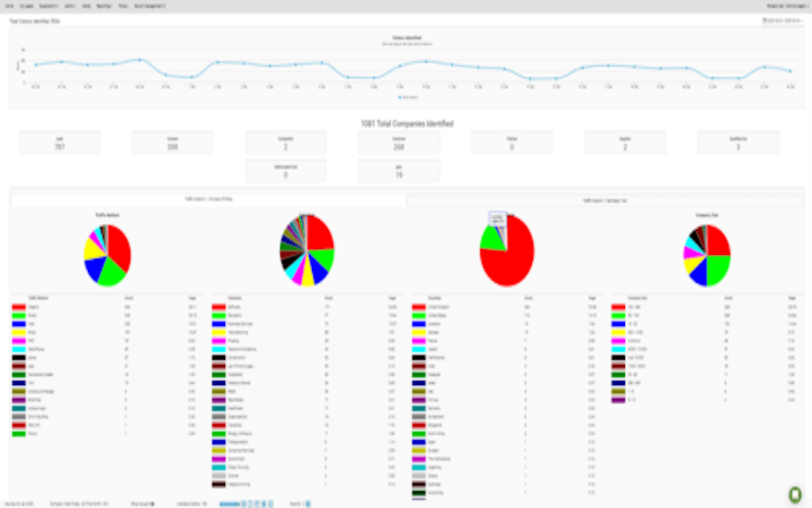
Task: Click the green slice of the Company Size pie
Action: pos(719,268)
